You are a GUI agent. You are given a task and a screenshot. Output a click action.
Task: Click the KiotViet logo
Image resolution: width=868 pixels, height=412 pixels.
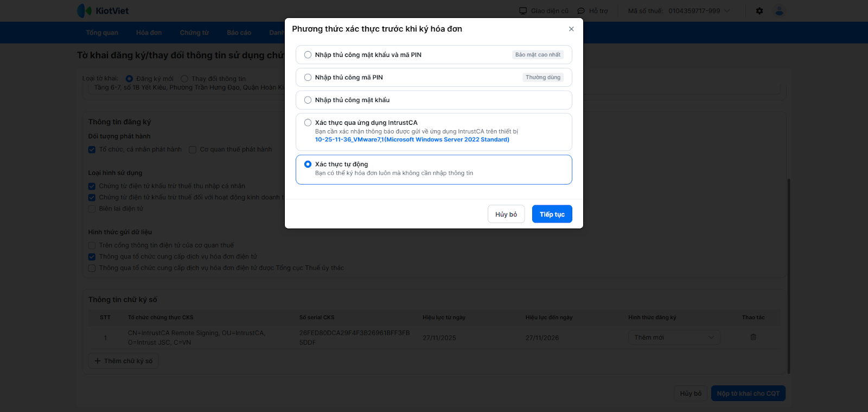click(103, 11)
